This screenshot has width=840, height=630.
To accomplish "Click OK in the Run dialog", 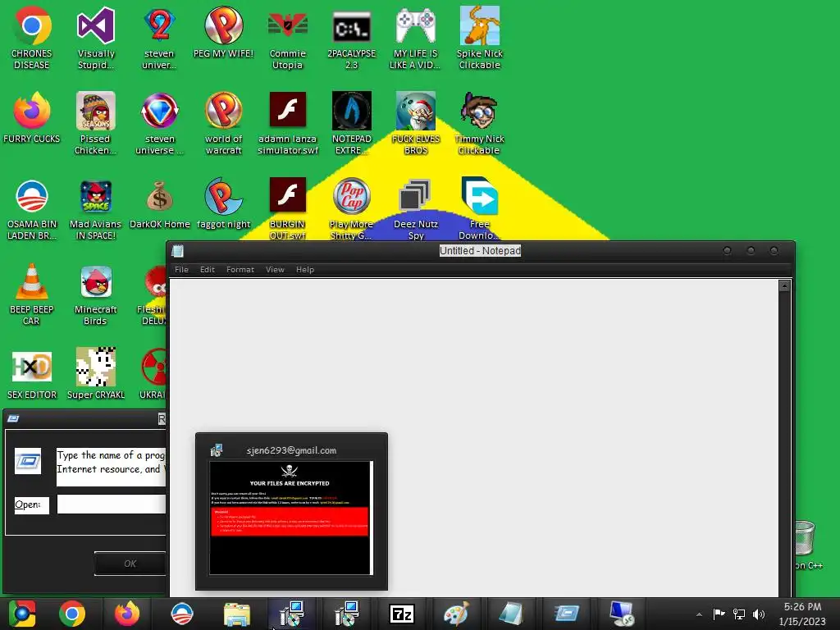I will pos(130,564).
